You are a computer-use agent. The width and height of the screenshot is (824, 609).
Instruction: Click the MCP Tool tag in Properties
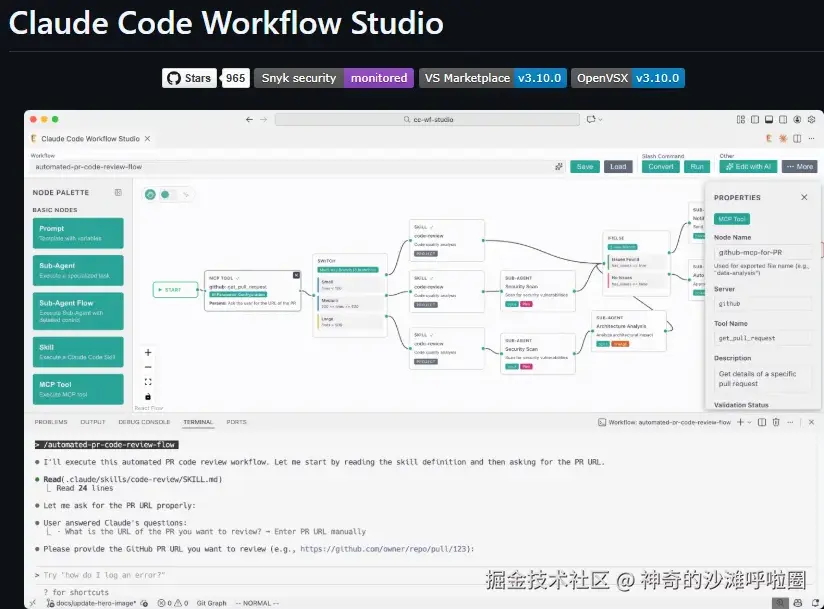[x=732, y=219]
